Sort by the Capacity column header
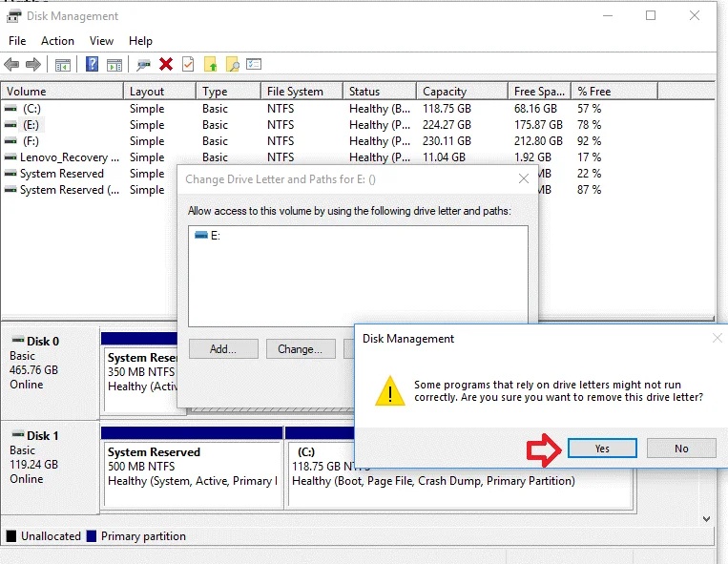The height and width of the screenshot is (564, 728). click(x=462, y=92)
